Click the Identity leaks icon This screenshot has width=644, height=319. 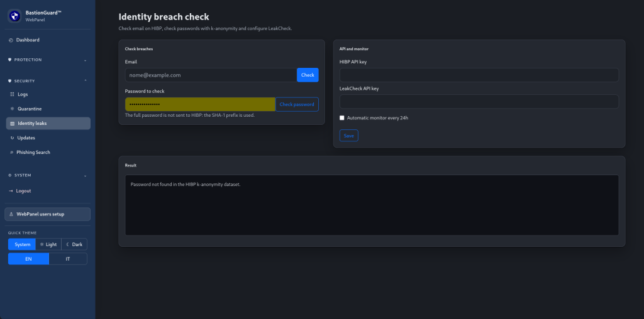click(12, 124)
